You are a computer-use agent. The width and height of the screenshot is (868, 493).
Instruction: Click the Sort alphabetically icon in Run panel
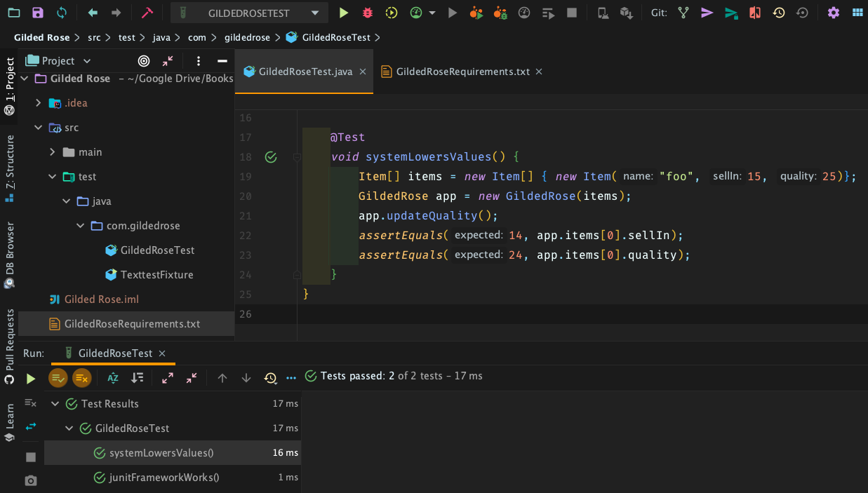[x=113, y=378]
